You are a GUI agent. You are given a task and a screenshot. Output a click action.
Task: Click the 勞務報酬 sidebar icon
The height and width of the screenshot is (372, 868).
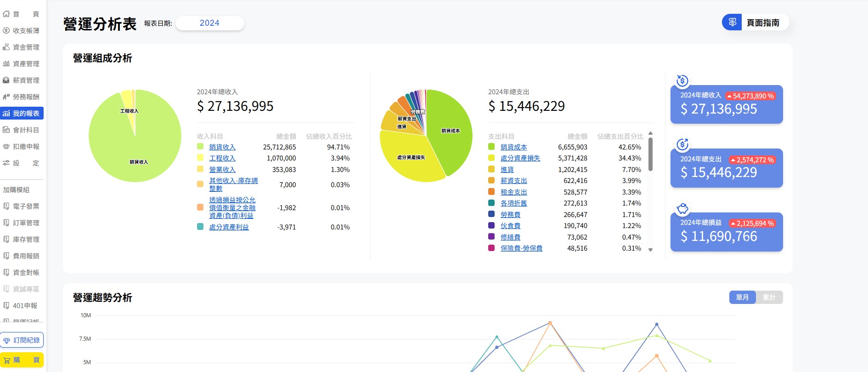pyautogui.click(x=6, y=97)
